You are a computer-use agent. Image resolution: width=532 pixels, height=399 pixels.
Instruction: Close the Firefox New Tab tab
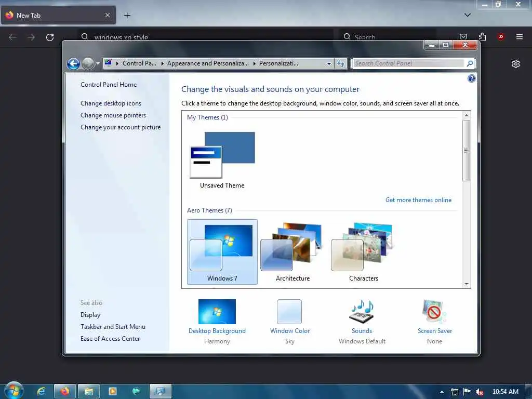pyautogui.click(x=108, y=15)
